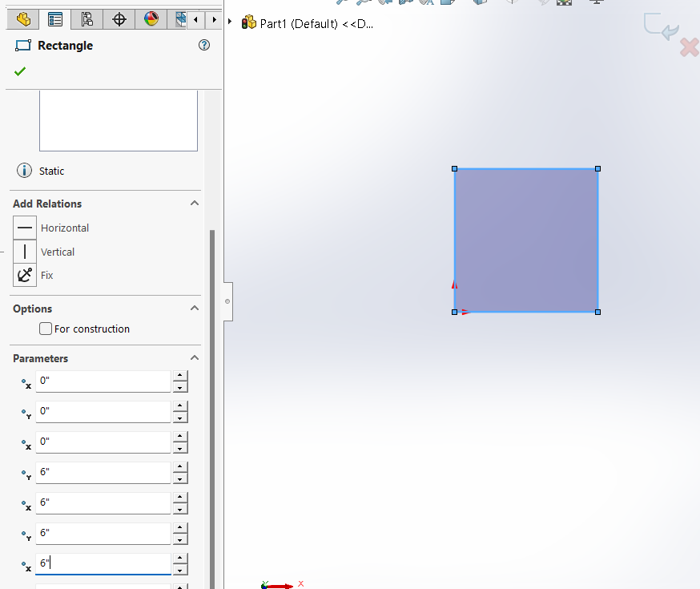Add a Vertical relation
This screenshot has height=589, width=700.
point(25,252)
